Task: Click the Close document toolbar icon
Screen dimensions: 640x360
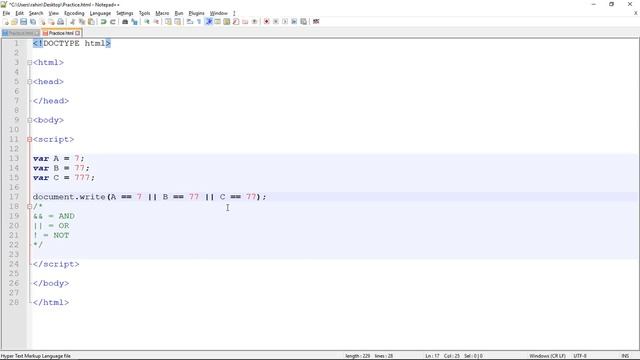Action: (x=42, y=22)
